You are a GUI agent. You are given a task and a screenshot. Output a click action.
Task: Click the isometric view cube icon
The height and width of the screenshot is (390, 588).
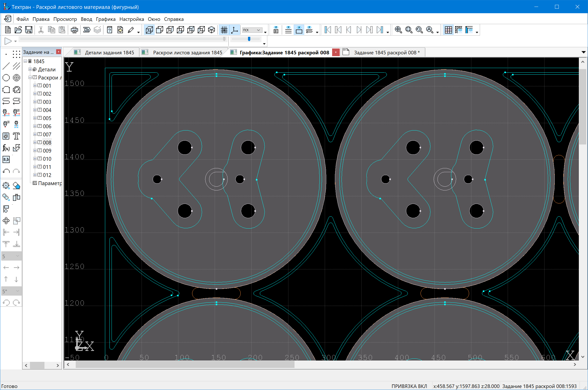pyautogui.click(x=211, y=30)
